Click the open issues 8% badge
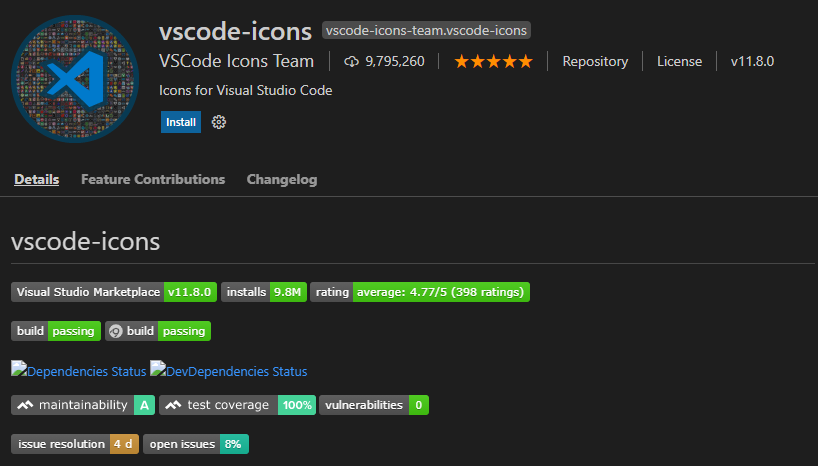Image resolution: width=818 pixels, height=466 pixels. 196,444
